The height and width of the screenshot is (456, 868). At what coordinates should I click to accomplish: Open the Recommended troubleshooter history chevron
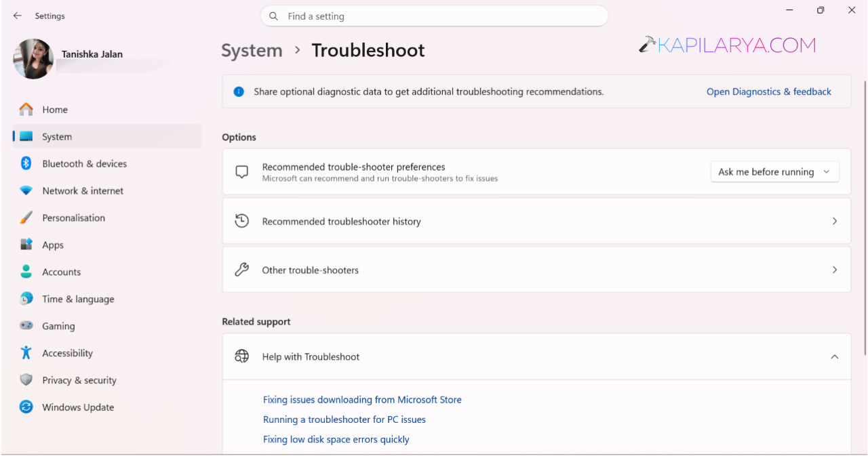835,221
